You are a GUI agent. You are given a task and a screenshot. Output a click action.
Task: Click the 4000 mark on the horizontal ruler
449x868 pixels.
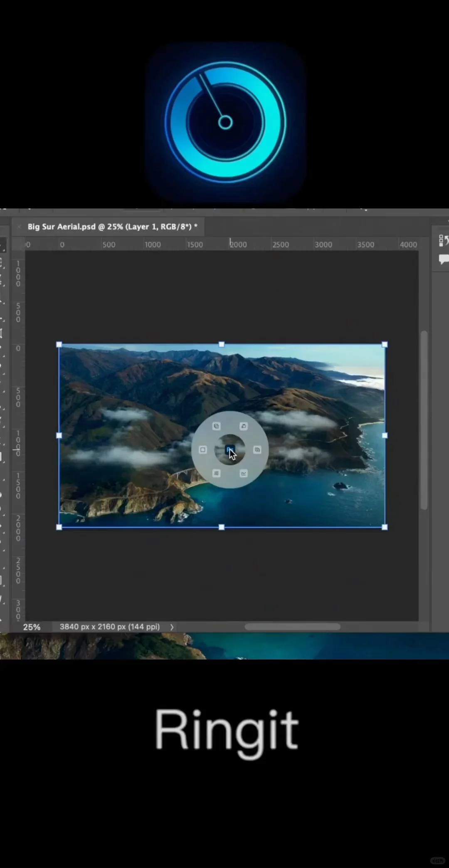(x=408, y=245)
